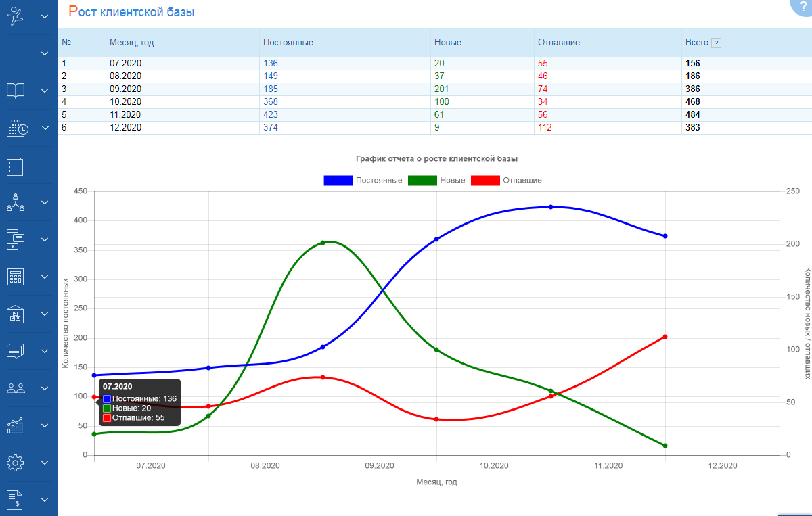Click the Постоянные column header
The image size is (812, 516).
288,43
